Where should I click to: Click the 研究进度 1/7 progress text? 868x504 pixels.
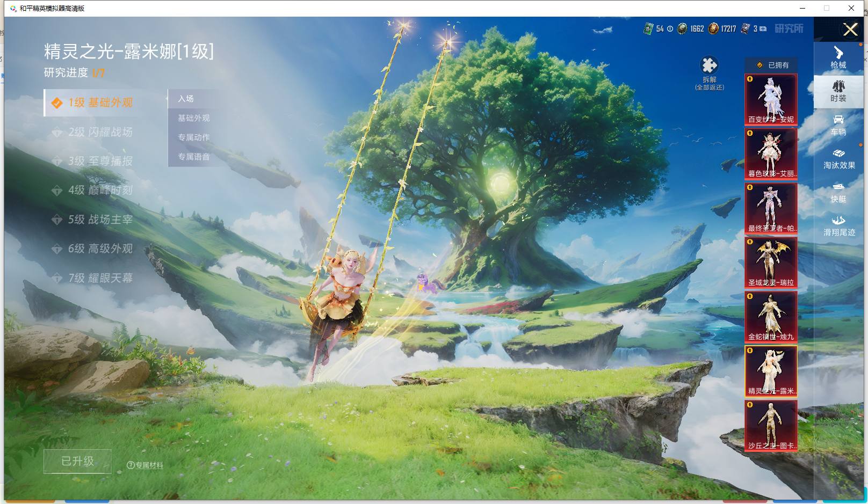point(74,72)
